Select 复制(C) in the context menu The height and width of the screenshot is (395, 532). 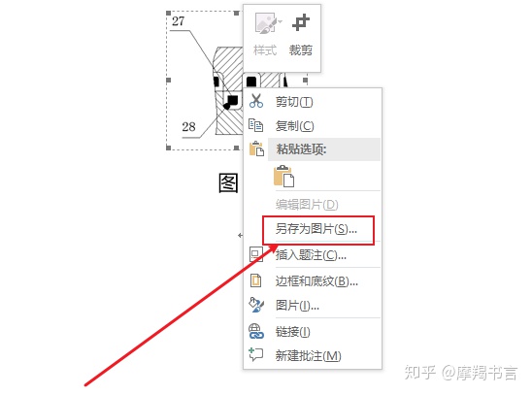[294, 126]
